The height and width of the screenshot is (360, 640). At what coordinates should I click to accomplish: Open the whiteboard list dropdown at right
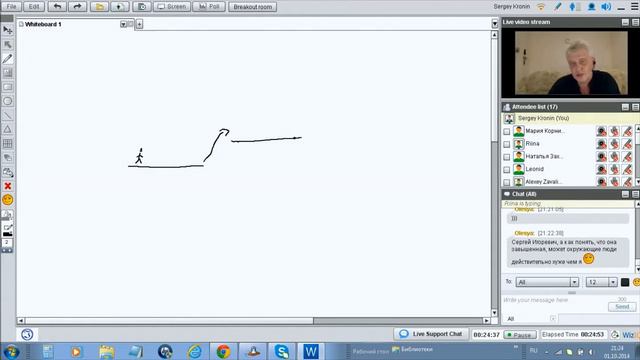click(x=495, y=24)
